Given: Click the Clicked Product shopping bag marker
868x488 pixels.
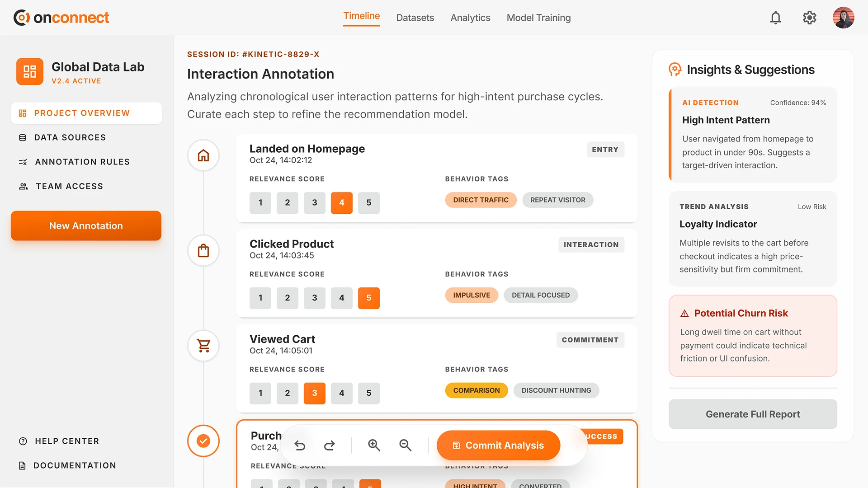Looking at the screenshot, I should click(x=203, y=251).
